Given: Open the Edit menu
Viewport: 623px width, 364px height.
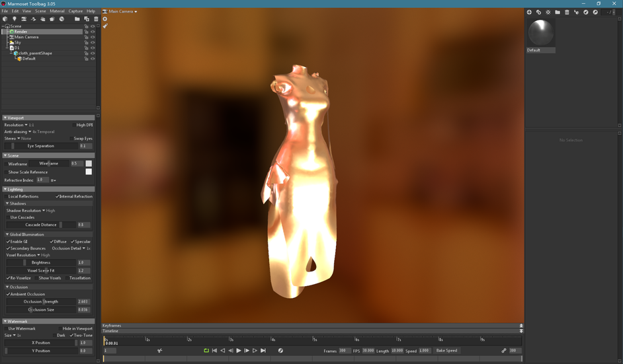Looking at the screenshot, I should click(x=15, y=11).
